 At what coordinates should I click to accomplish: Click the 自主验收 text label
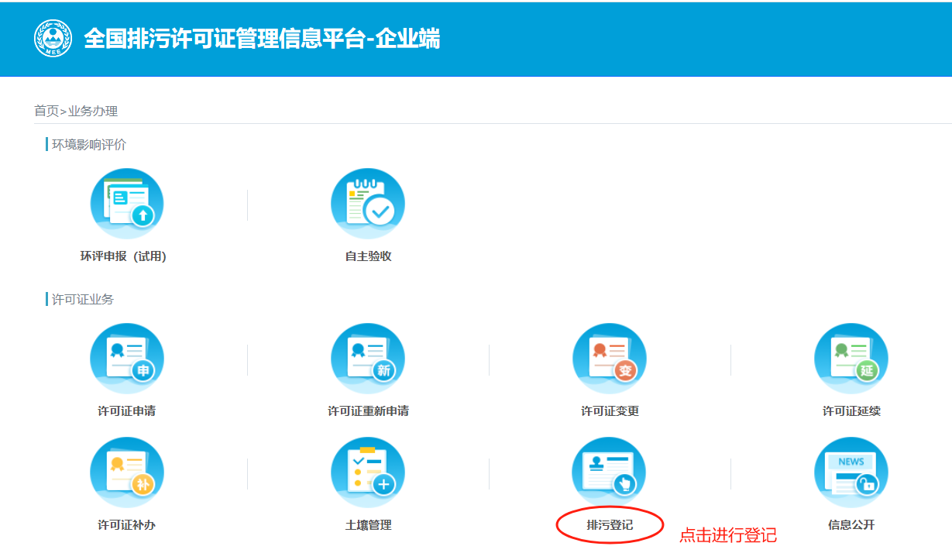368,256
